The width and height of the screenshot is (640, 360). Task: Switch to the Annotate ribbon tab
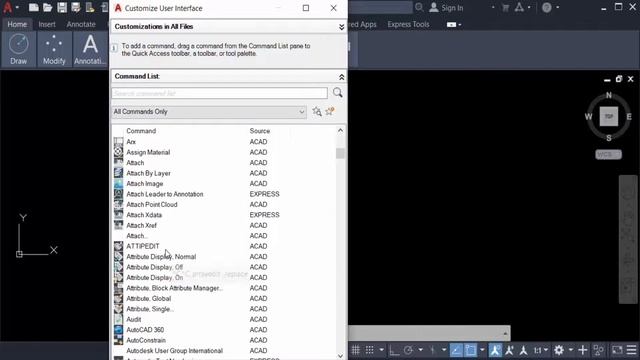point(81,24)
